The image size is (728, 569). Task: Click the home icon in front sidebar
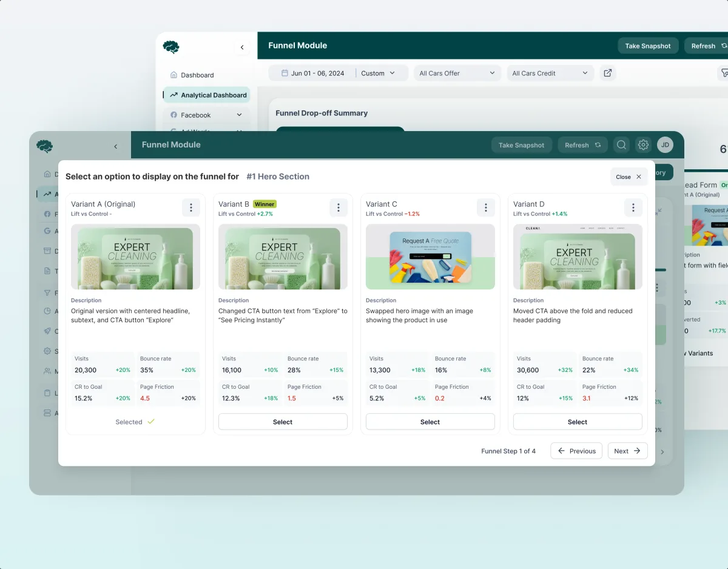pyautogui.click(x=47, y=174)
